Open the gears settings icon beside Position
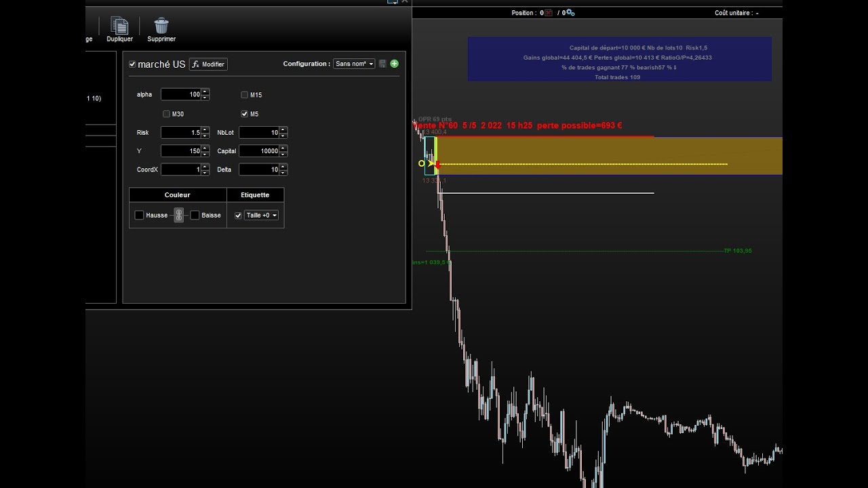Screen dimensions: 868x488 click(570, 13)
